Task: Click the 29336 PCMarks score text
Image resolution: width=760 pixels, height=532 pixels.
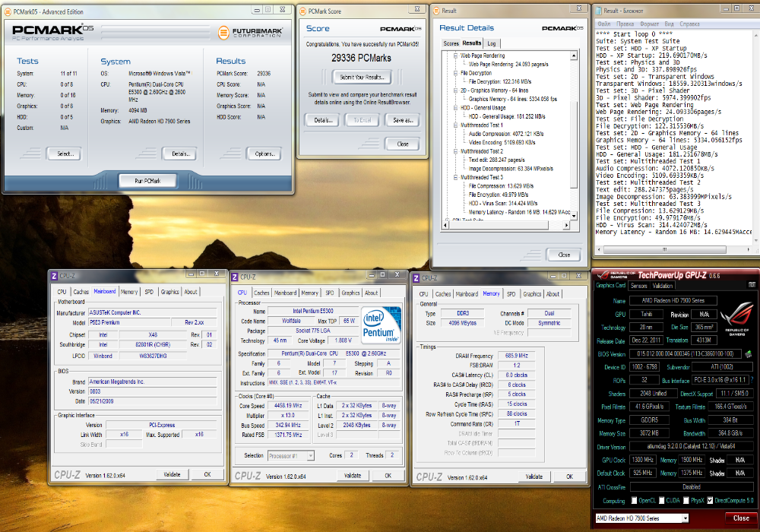Action: click(x=361, y=59)
